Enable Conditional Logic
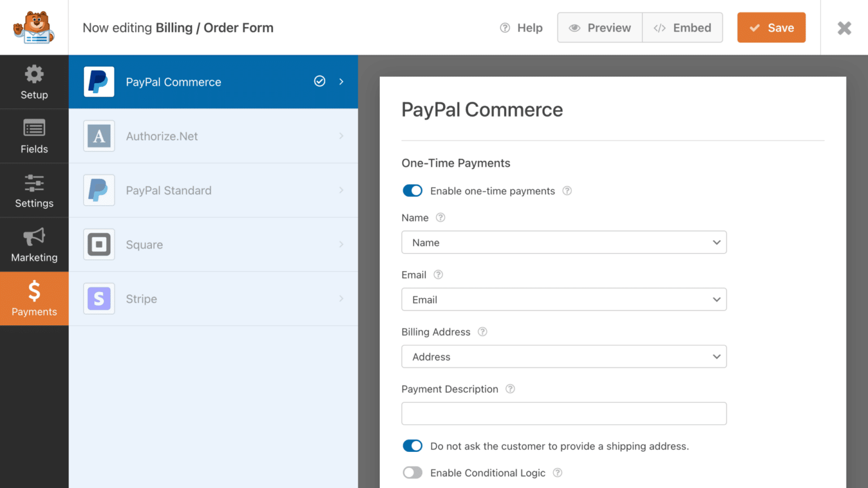The height and width of the screenshot is (488, 868). (413, 473)
